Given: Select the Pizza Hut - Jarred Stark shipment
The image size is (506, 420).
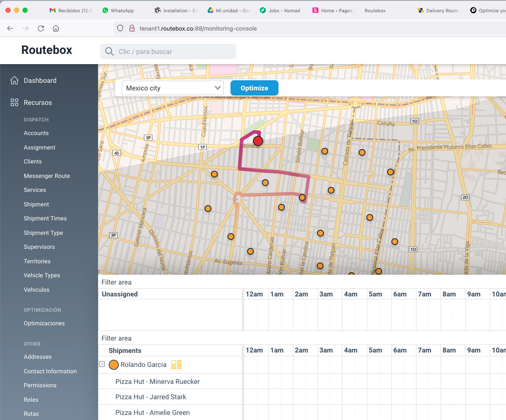Looking at the screenshot, I should click(x=151, y=397).
